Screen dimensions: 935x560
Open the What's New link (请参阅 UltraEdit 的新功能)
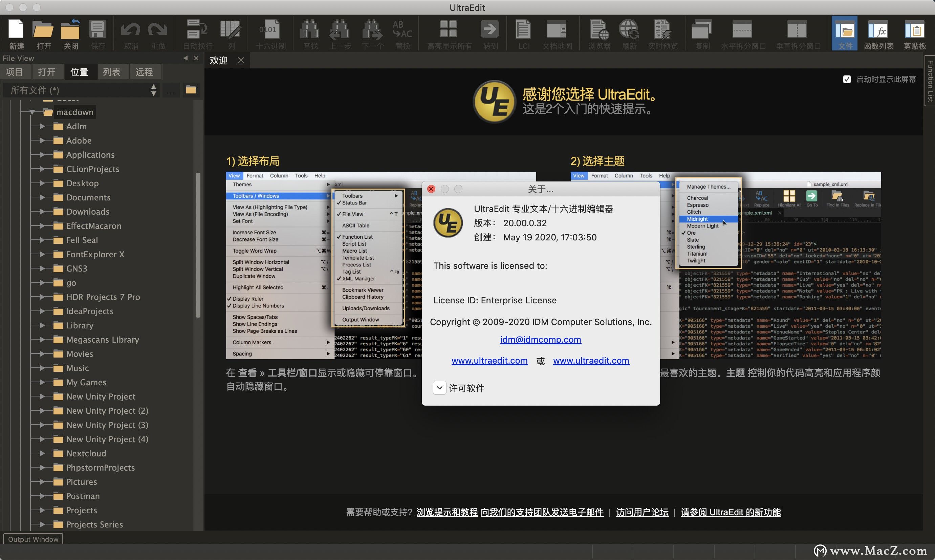click(x=731, y=512)
